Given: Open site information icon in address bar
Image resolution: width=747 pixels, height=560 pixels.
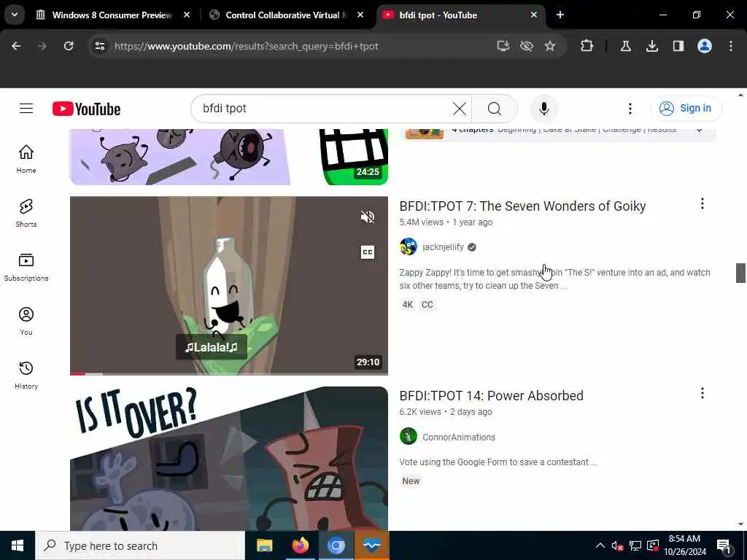Looking at the screenshot, I should (99, 46).
